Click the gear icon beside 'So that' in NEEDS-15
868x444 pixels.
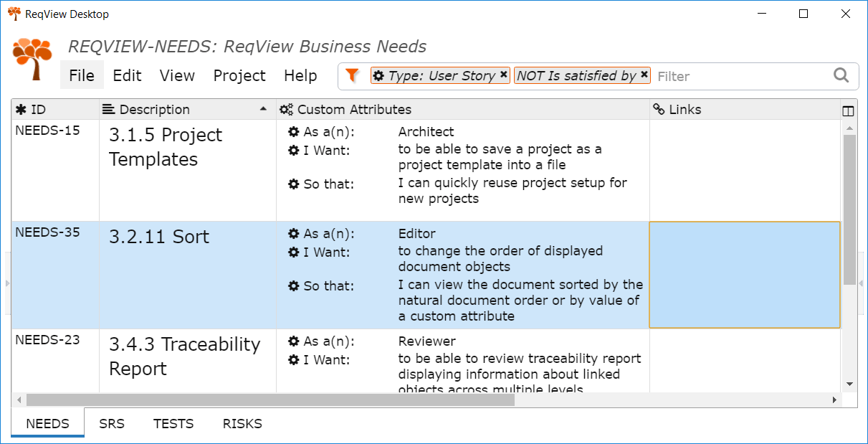[292, 184]
